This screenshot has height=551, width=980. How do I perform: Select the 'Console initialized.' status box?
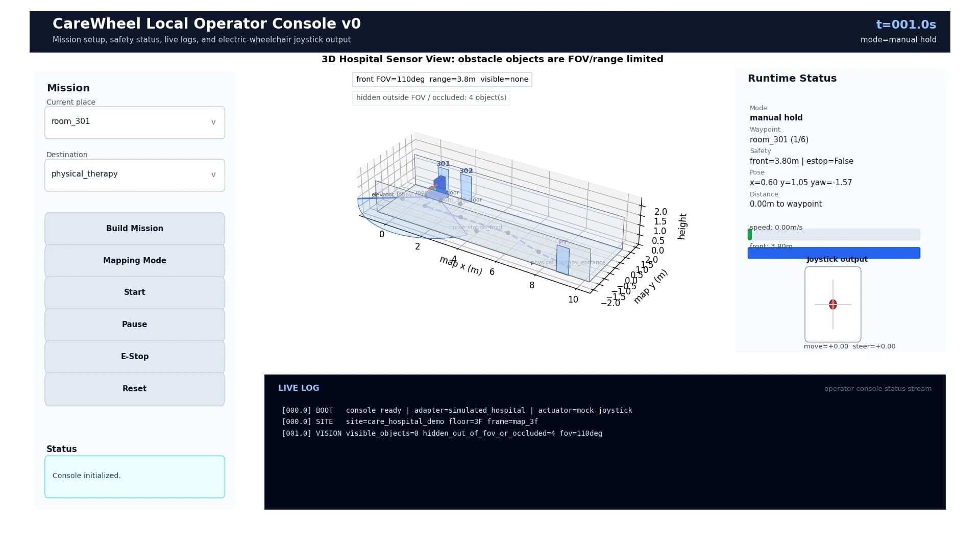click(x=135, y=477)
